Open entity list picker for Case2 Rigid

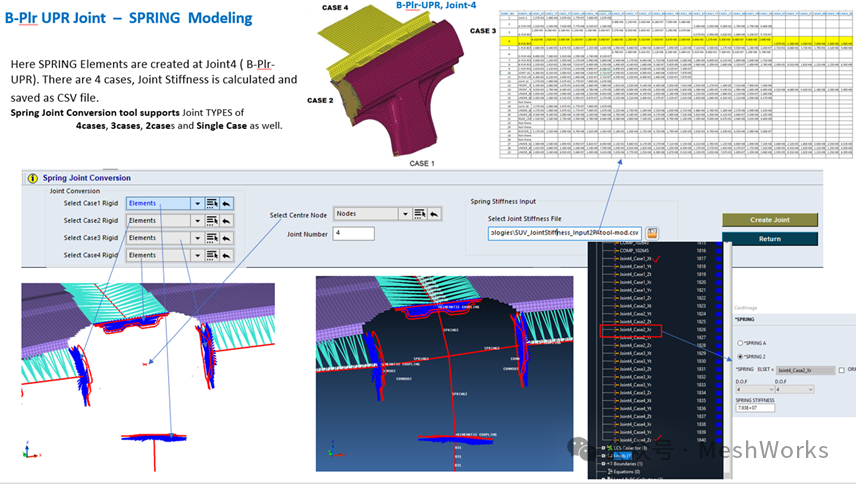point(212,221)
